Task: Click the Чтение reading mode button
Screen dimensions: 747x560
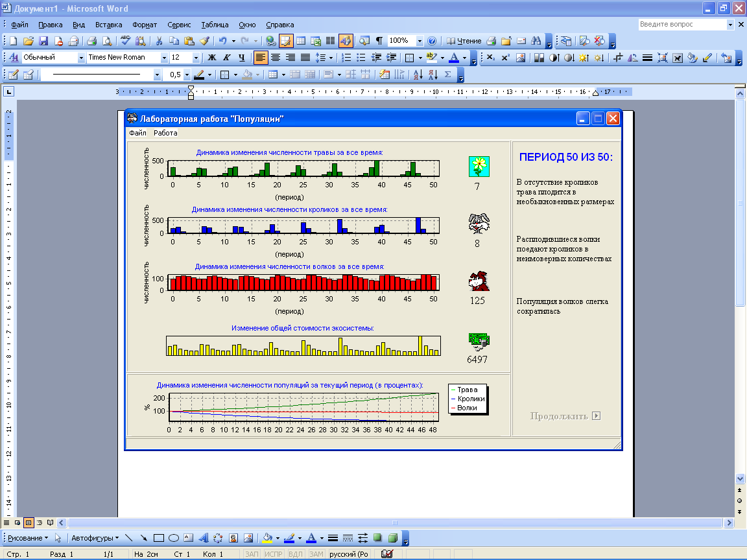Action: point(464,41)
